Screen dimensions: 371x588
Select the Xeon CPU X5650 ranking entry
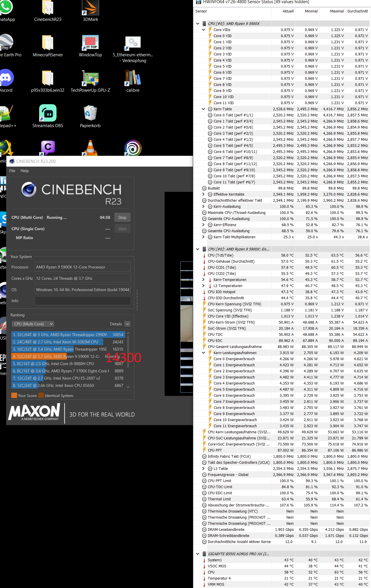68,385
